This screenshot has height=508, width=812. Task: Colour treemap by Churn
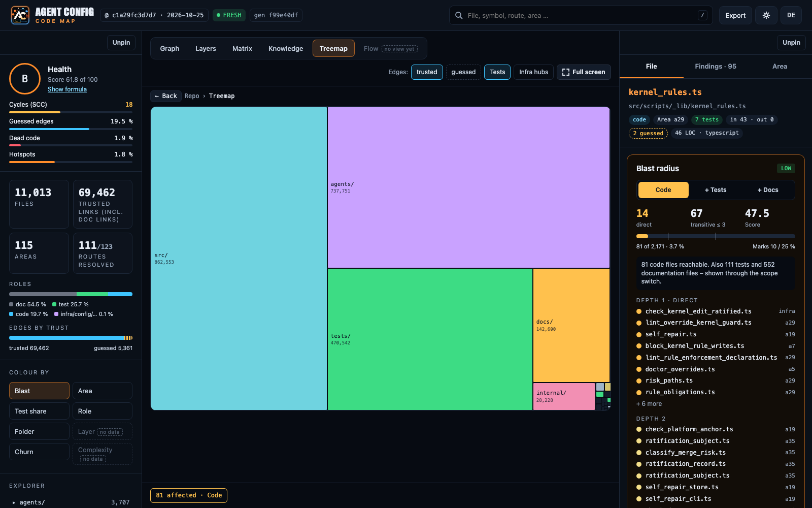(x=39, y=452)
